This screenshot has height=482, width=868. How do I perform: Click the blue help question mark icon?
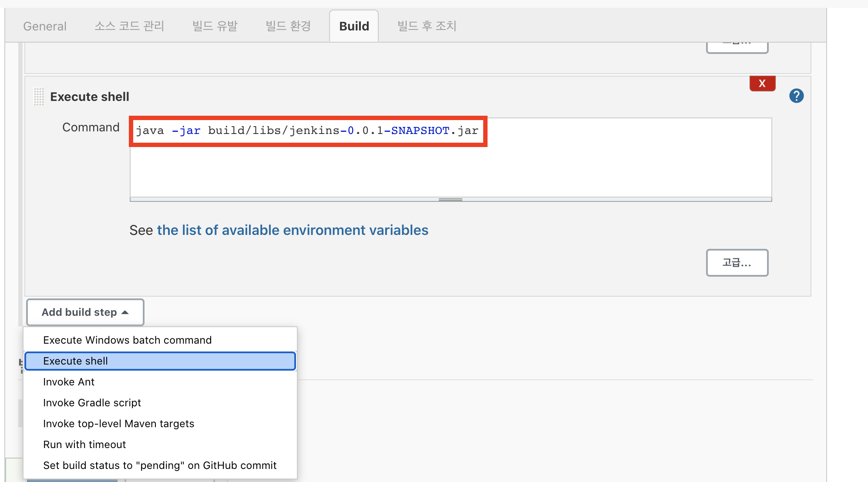[796, 96]
